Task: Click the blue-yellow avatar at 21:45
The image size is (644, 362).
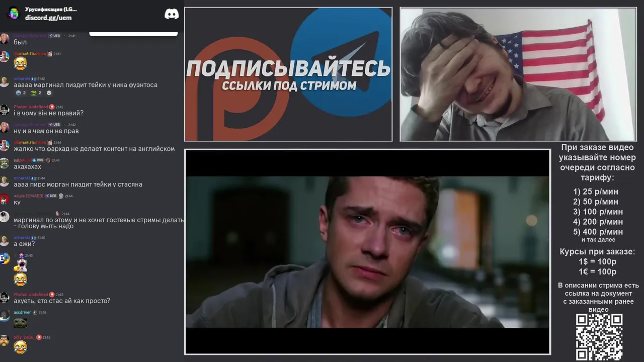Action: tap(5, 258)
